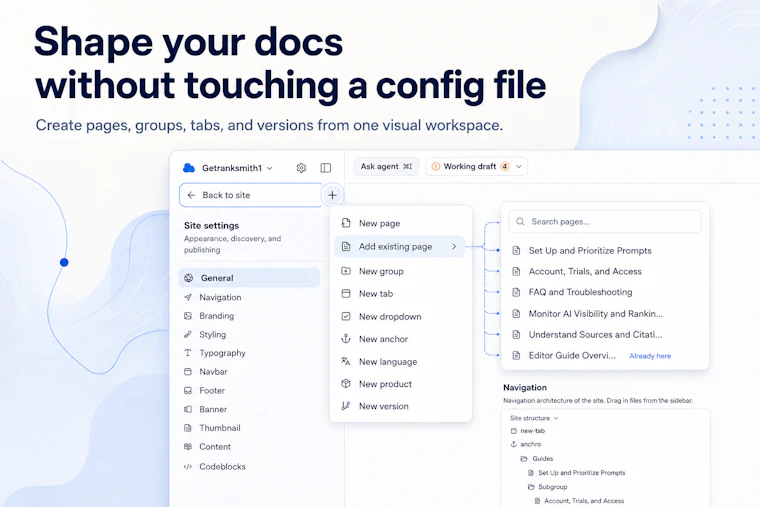The image size is (760, 507).
Task: Click the Styling brush icon
Action: point(188,334)
